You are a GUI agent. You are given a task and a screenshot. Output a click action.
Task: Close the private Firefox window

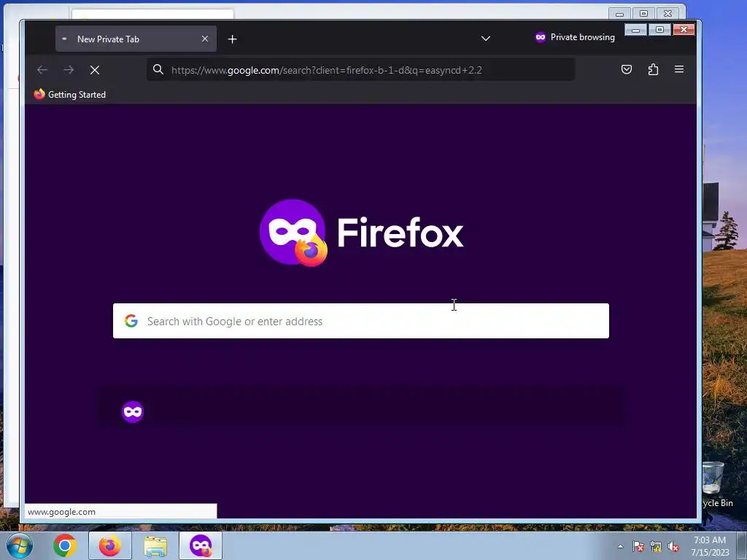point(684,30)
